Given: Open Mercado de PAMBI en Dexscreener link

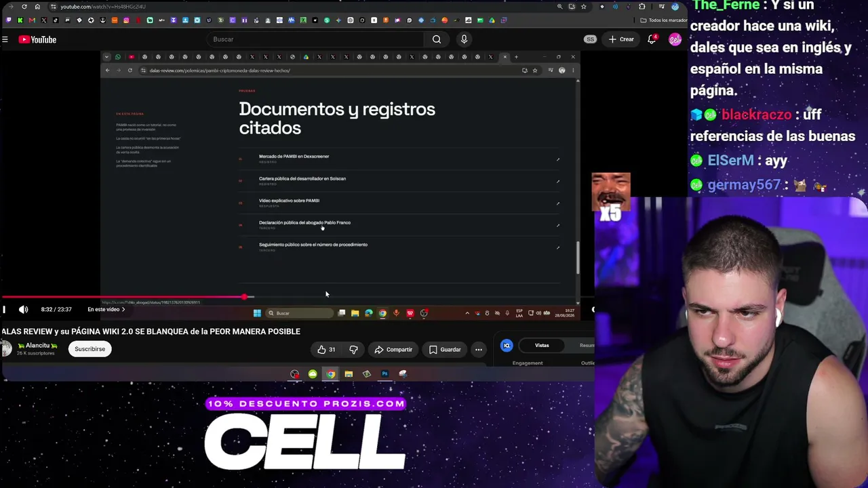Looking at the screenshot, I should click(294, 157).
